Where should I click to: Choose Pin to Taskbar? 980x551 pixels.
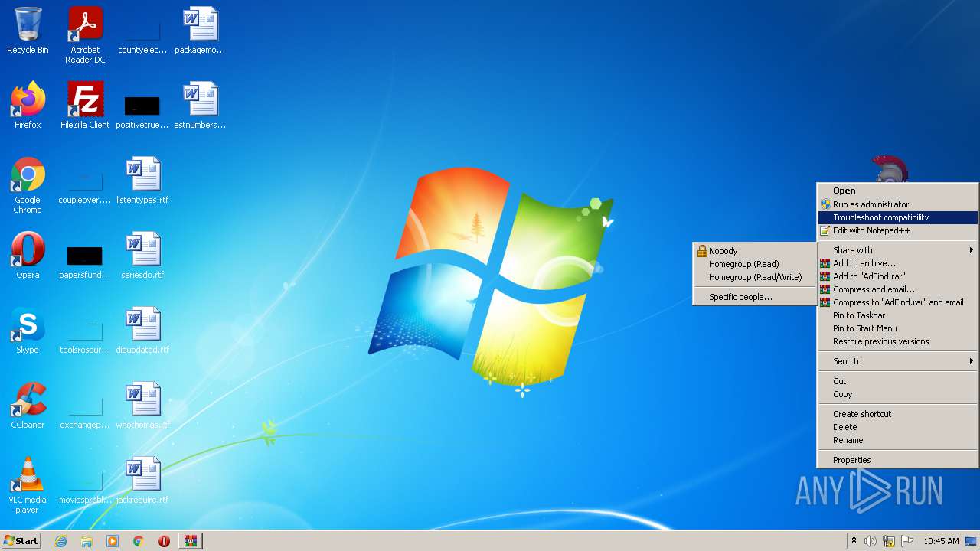[x=898, y=315]
